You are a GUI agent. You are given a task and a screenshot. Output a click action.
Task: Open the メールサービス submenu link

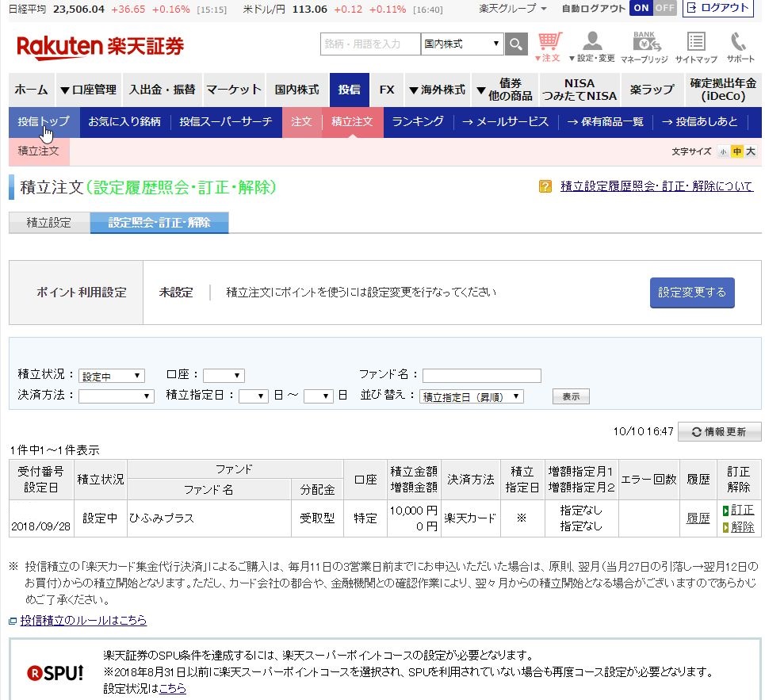506,122
